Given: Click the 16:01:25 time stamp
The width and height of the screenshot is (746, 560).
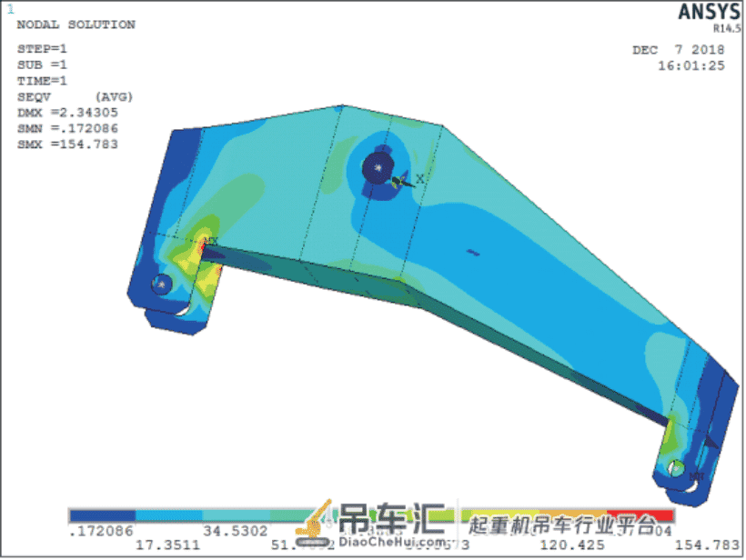Looking at the screenshot, I should pyautogui.click(x=691, y=65).
